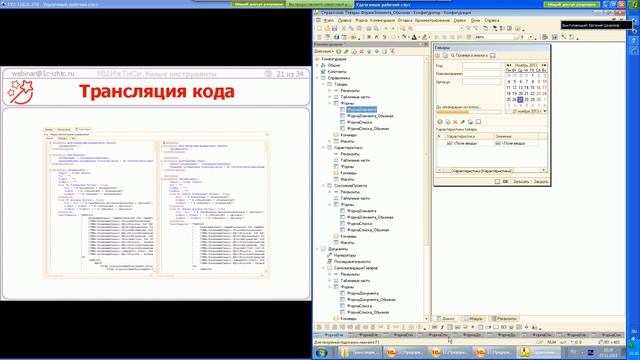Click the pencil edit row icon above table
Viewport: 640px width, 360px height.
[x=462, y=122]
